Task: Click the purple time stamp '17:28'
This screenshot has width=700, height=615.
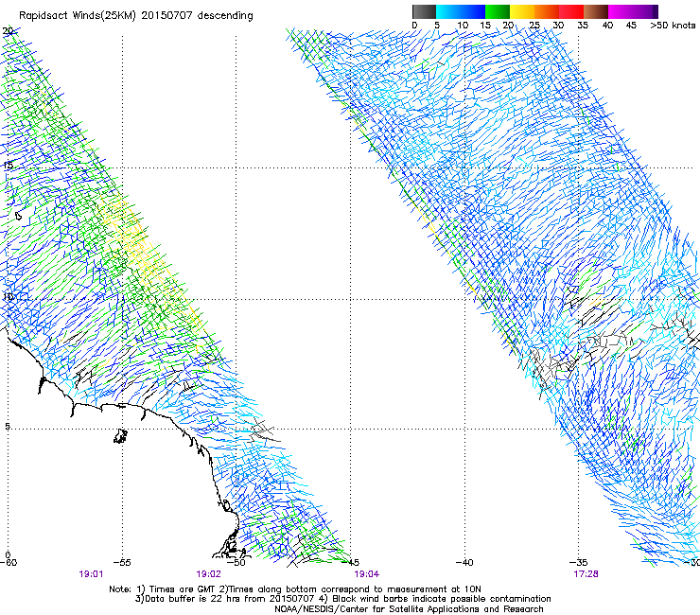Action: click(586, 574)
